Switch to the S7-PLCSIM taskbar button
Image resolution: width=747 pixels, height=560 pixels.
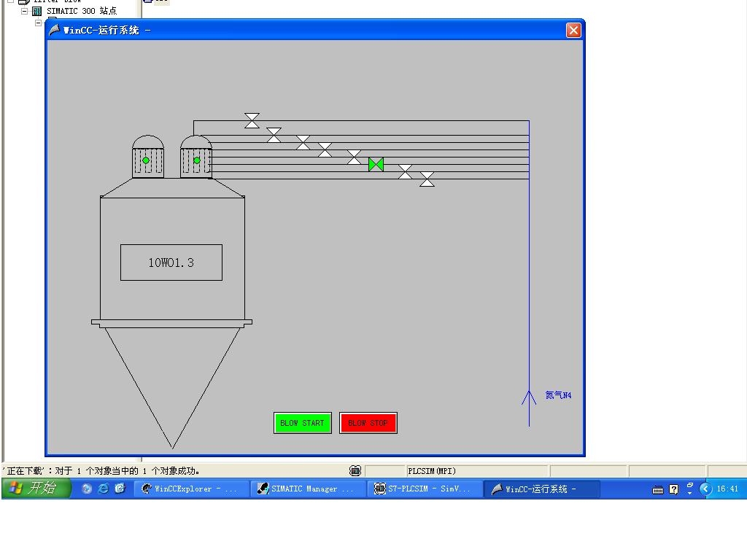[425, 489]
